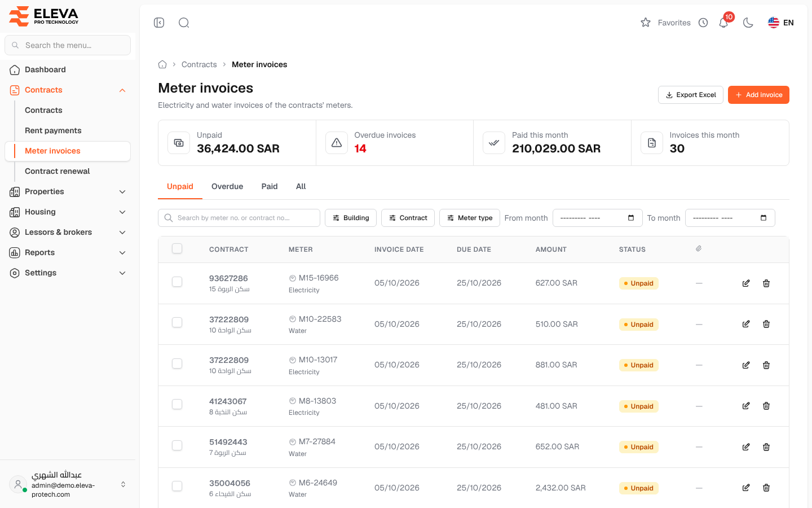Tick the checkbox for meter M10-13017 row
Screen dimensions: 812x508
coord(177,364)
